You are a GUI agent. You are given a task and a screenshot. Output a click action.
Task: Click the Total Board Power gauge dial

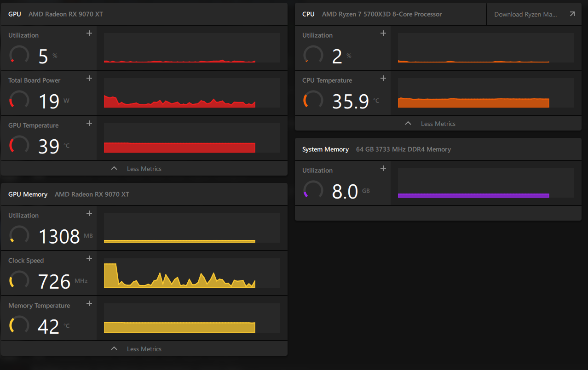coord(19,99)
